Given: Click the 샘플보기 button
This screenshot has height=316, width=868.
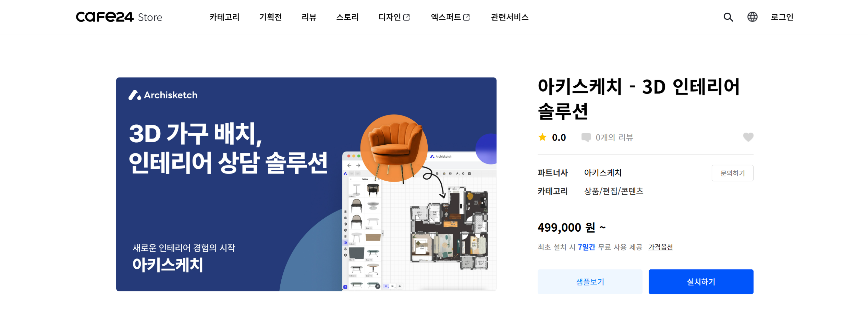Looking at the screenshot, I should [x=590, y=282].
